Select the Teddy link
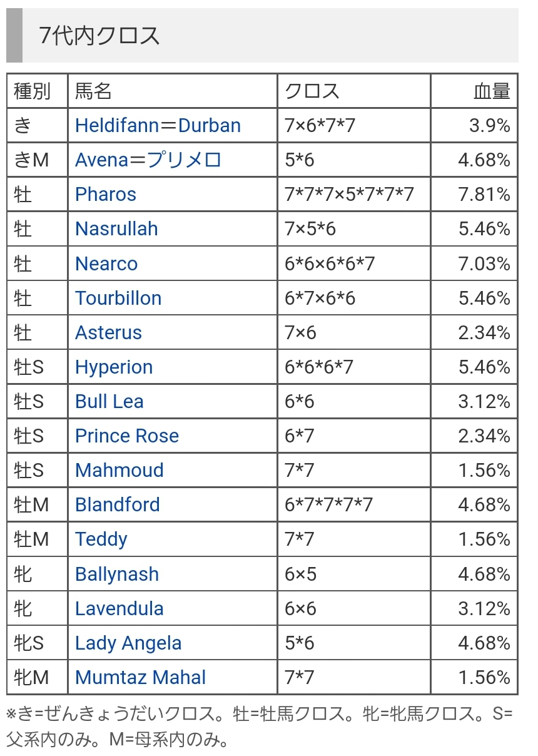 click(101, 539)
